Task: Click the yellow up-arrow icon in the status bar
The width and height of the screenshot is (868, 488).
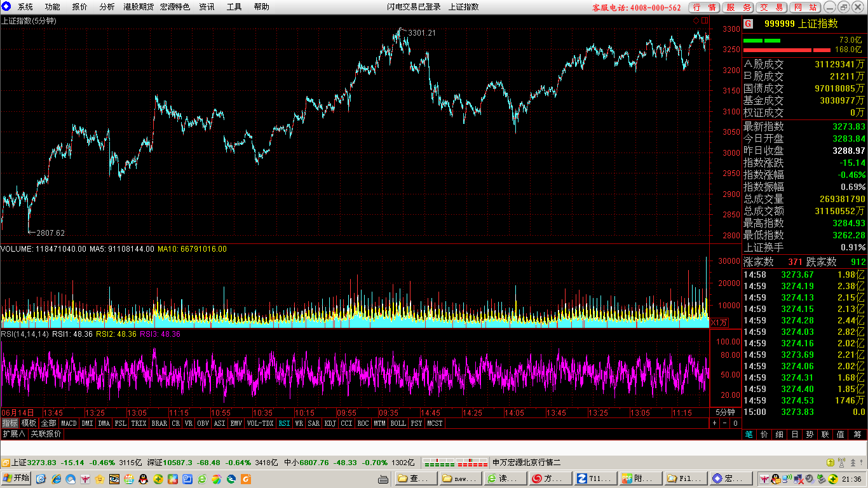Action: [831, 463]
